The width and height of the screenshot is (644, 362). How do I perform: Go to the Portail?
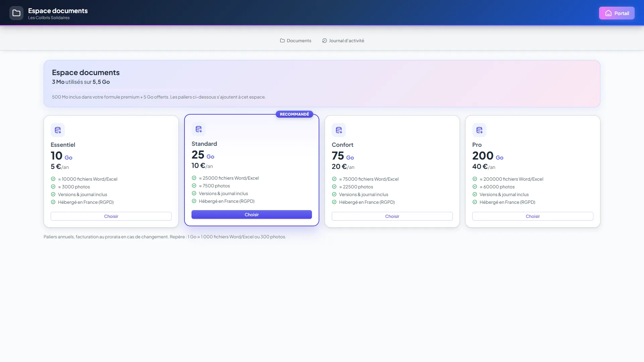coord(617,13)
